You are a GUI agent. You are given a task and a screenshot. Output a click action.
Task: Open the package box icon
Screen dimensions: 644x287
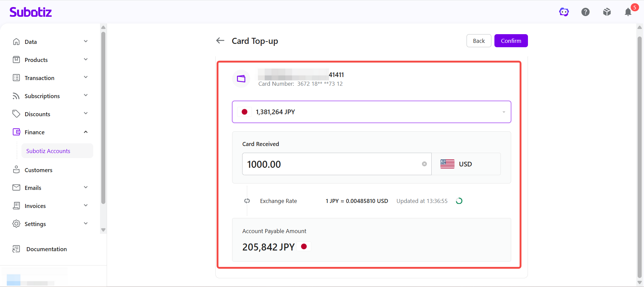[607, 12]
